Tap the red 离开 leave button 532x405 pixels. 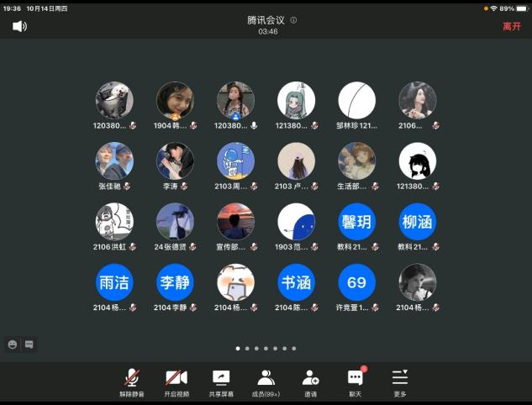pyautogui.click(x=512, y=27)
